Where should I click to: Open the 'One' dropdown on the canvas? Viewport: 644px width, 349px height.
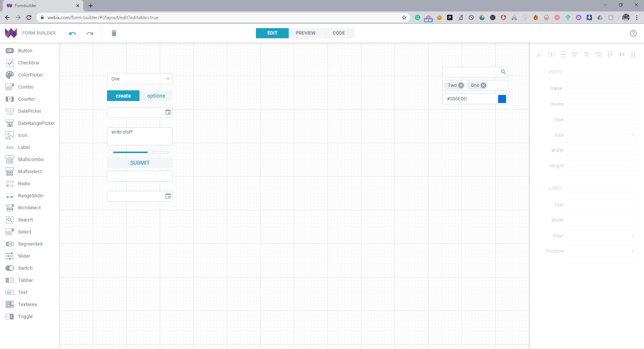[140, 79]
